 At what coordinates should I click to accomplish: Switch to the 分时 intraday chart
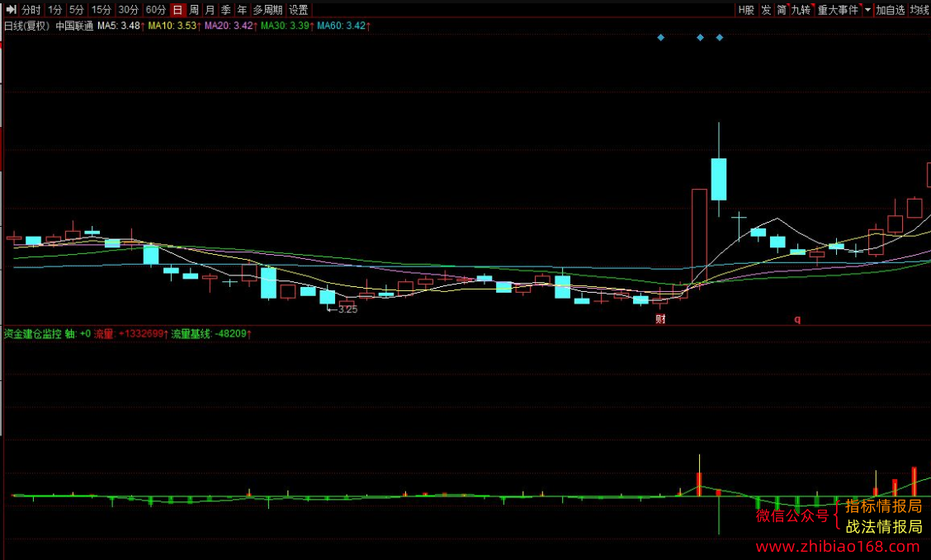pyautogui.click(x=31, y=10)
